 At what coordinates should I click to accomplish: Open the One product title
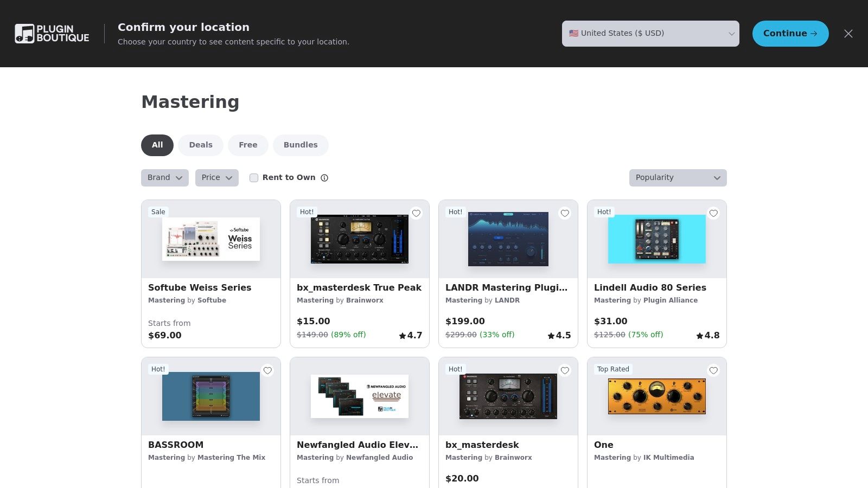(604, 445)
